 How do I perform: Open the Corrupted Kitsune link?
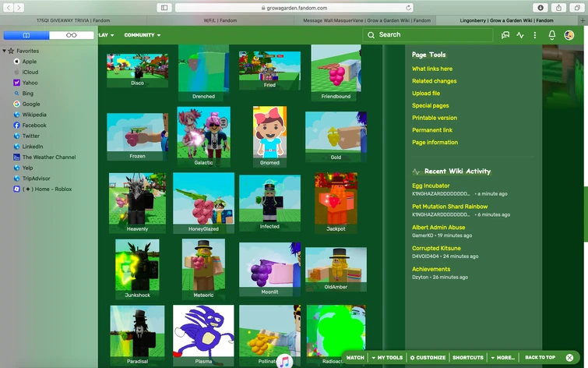436,248
